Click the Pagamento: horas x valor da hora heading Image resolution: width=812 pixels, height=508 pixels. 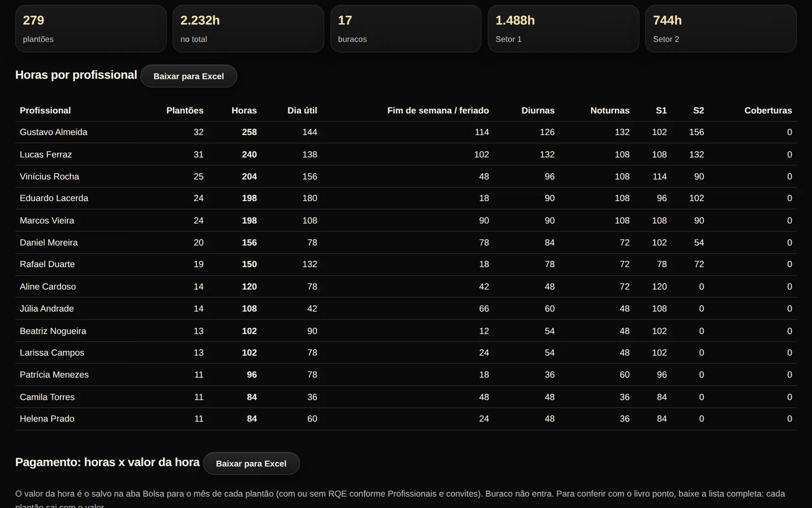pyautogui.click(x=108, y=462)
